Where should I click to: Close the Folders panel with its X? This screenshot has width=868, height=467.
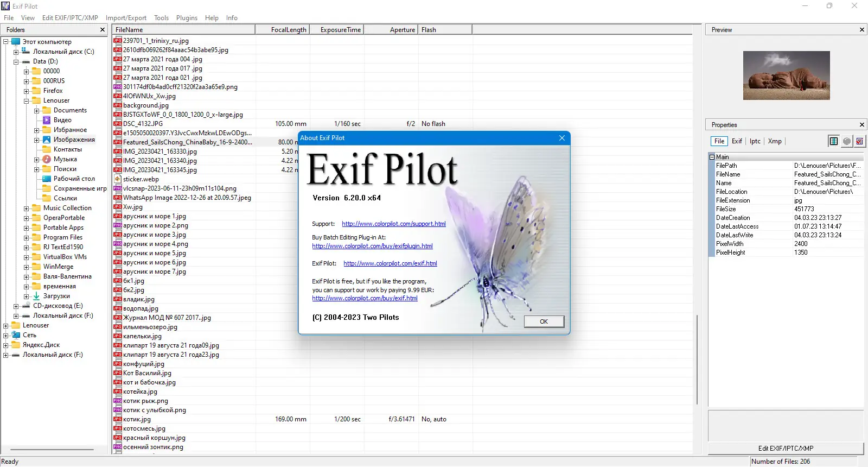pyautogui.click(x=103, y=30)
